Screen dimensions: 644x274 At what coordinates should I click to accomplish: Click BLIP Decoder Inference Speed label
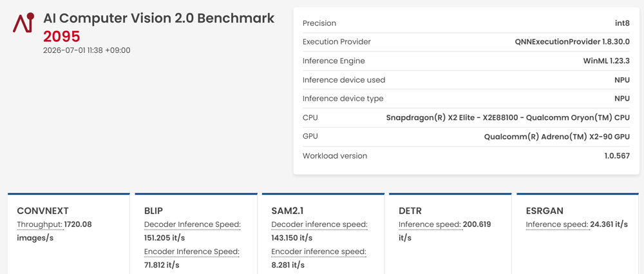pos(192,224)
